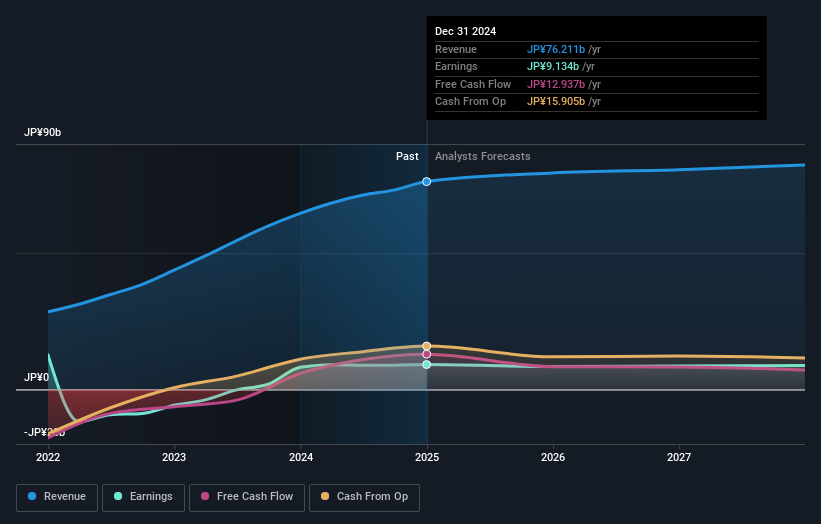Click the Free Cash Flow label in tooltip
This screenshot has height=524, width=821.
473,84
